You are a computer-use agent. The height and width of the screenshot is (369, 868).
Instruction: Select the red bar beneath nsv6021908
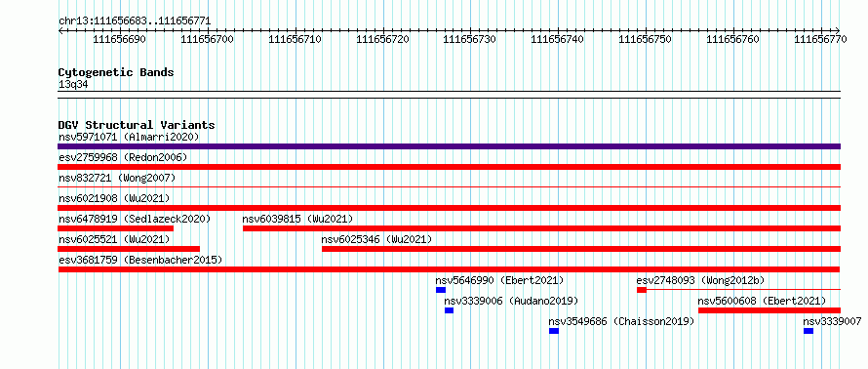click(x=449, y=208)
